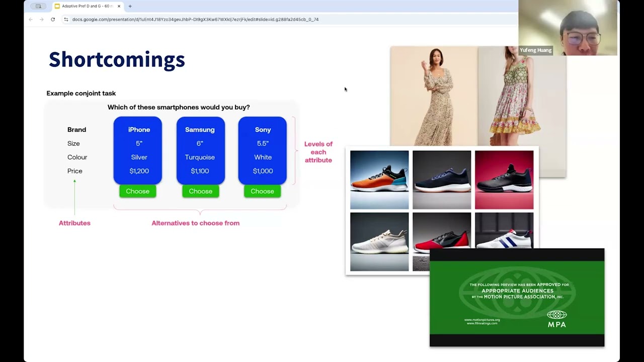This screenshot has width=644, height=362.
Task: Click the long-sleeve floral maxi dress photo
Action: click(x=434, y=96)
